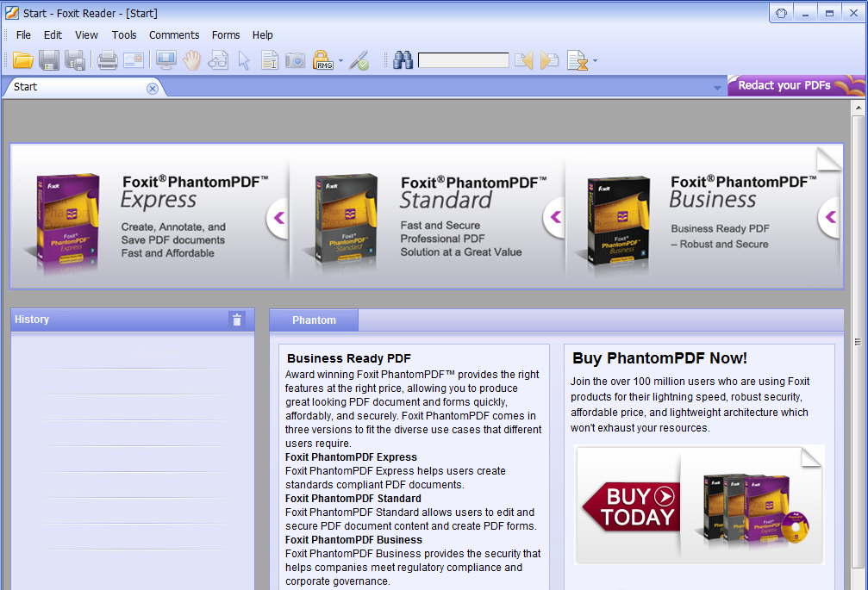This screenshot has width=868, height=590.
Task: Click the three product boxes image
Action: tap(756, 507)
